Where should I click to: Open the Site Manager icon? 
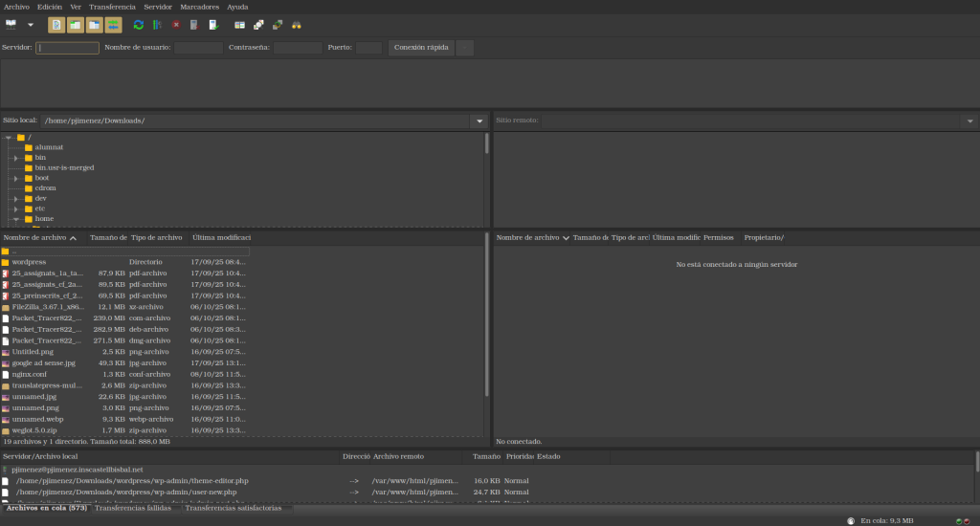(x=11, y=25)
